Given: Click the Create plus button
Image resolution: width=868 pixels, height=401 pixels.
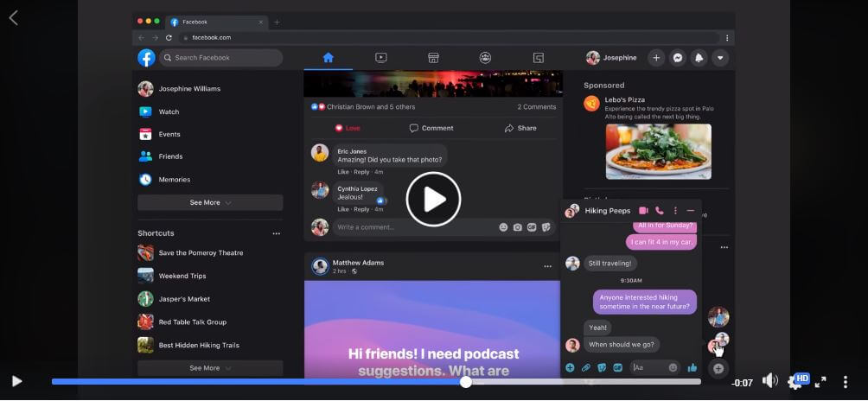Looking at the screenshot, I should 656,58.
